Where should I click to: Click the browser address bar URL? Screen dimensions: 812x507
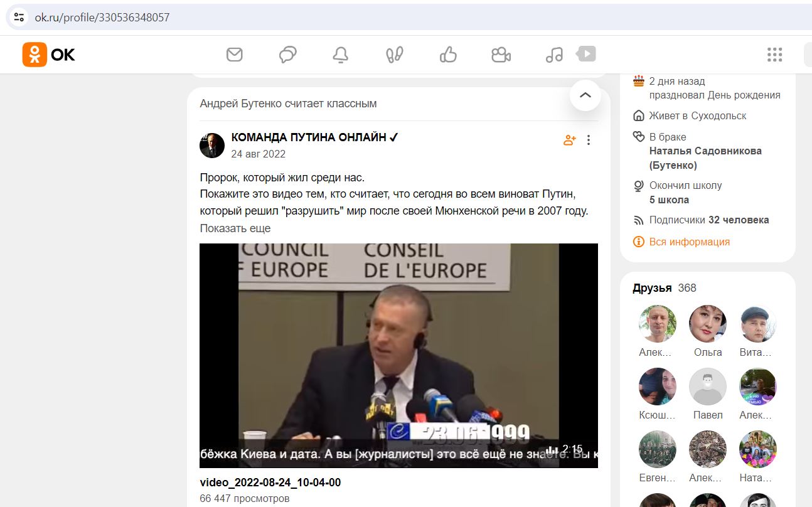[102, 17]
